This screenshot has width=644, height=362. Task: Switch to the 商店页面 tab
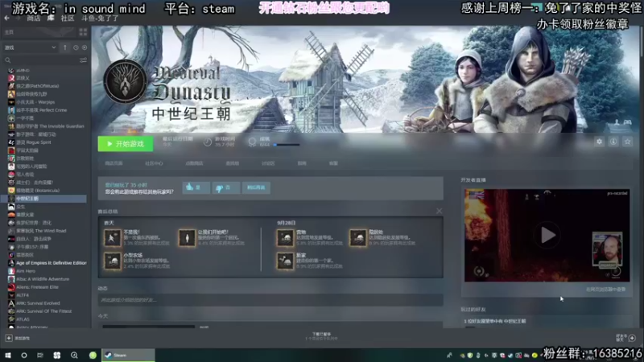click(114, 163)
